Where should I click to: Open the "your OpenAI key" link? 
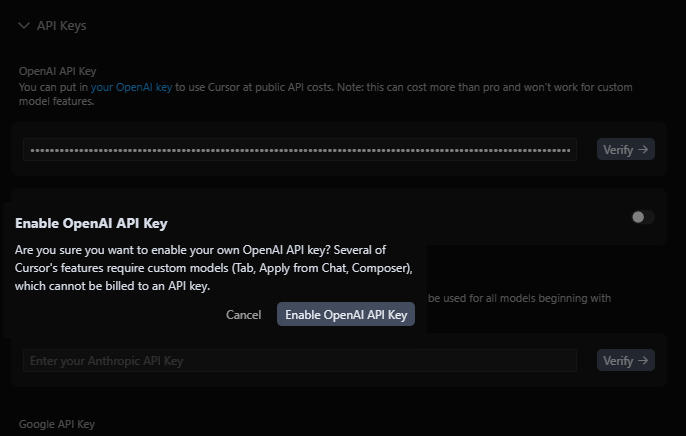click(131, 88)
